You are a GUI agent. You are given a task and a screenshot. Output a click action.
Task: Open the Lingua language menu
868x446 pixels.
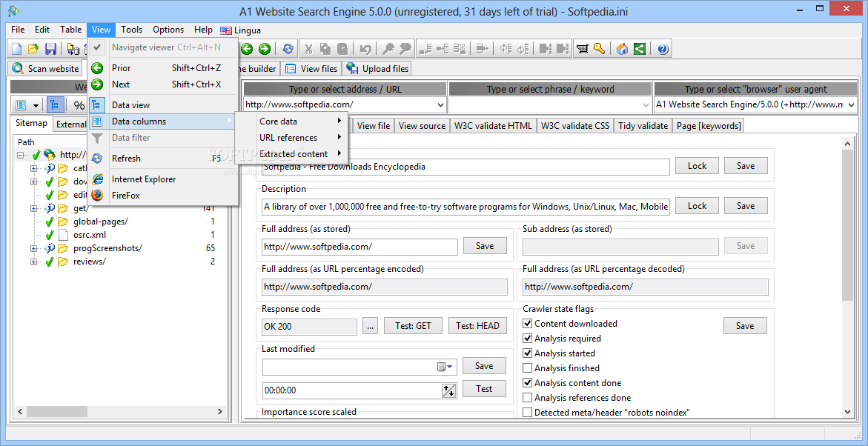(x=241, y=30)
